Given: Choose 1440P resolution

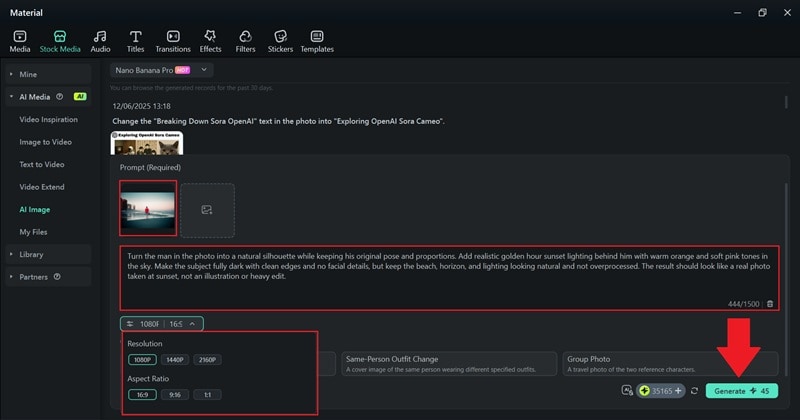Looking at the screenshot, I should coord(174,360).
